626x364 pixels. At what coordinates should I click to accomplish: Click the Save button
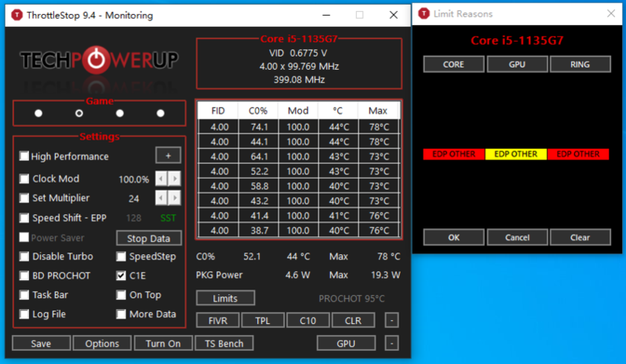click(x=41, y=344)
